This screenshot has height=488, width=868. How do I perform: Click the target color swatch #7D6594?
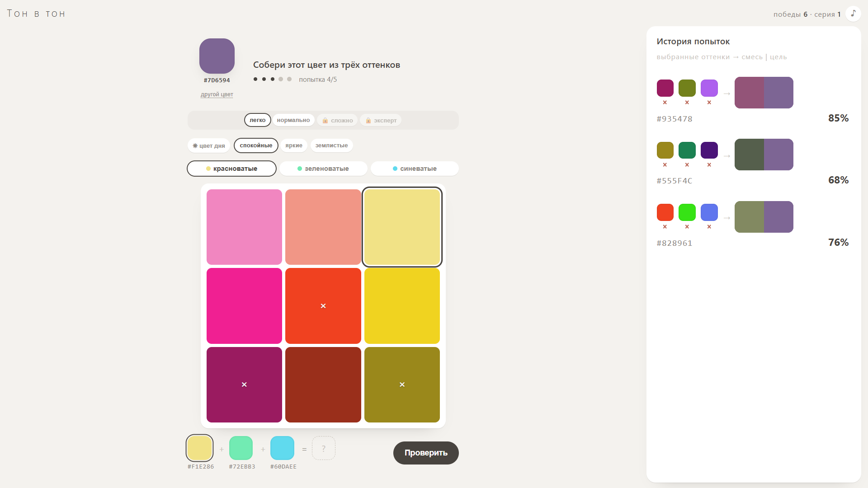(217, 56)
